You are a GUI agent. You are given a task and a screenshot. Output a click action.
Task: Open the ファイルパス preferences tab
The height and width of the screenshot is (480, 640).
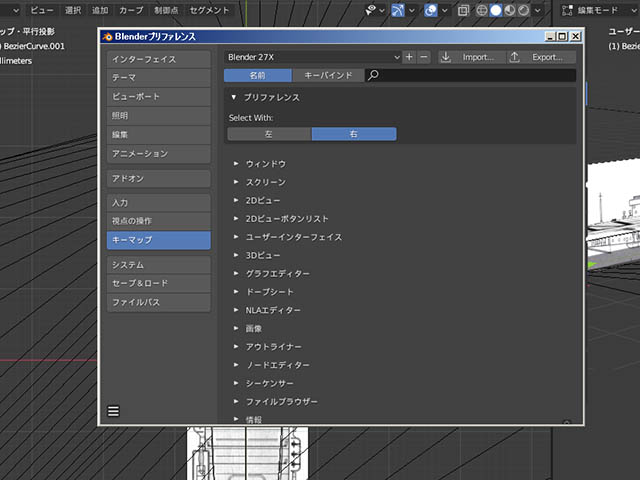[x=159, y=302]
